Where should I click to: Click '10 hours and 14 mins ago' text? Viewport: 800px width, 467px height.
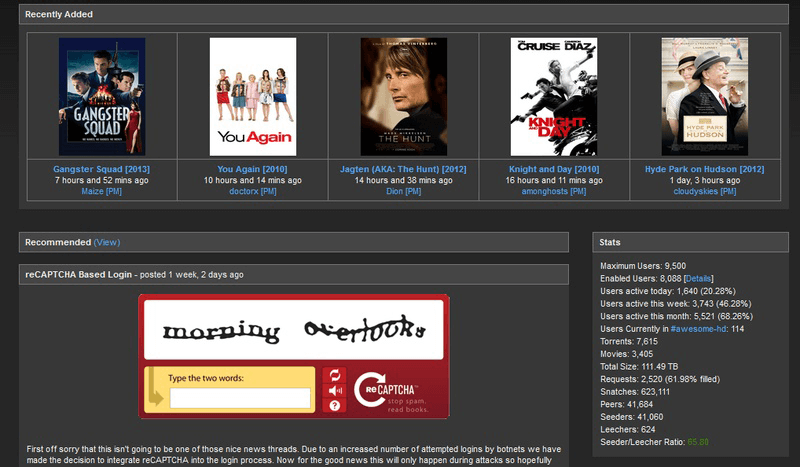253,180
